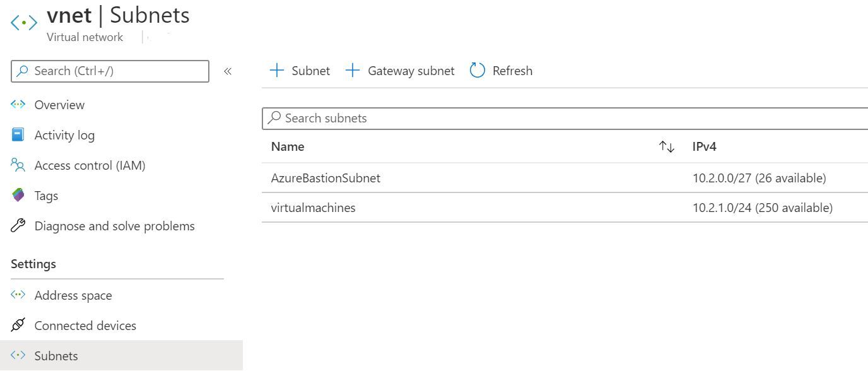Viewport: 868px width, 371px height.
Task: Open the Address space icon
Action: coord(18,295)
